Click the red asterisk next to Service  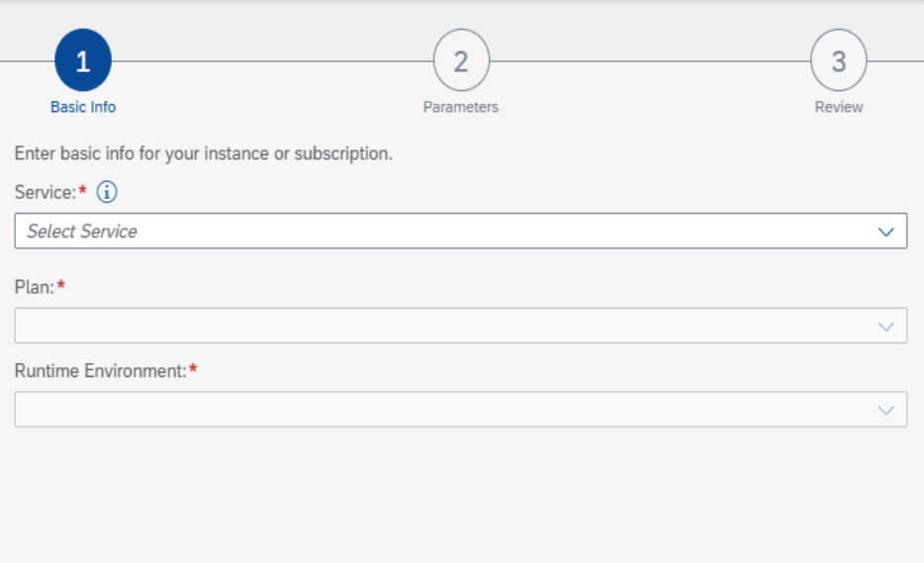click(x=82, y=190)
